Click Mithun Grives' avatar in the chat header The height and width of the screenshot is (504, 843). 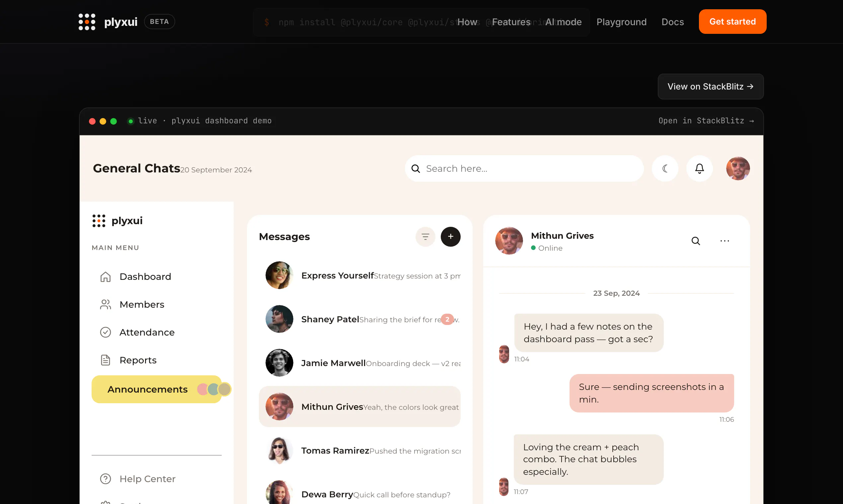(x=509, y=241)
